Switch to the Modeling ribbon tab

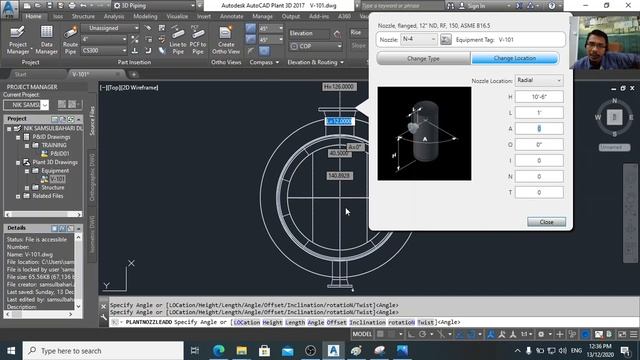click(145, 16)
